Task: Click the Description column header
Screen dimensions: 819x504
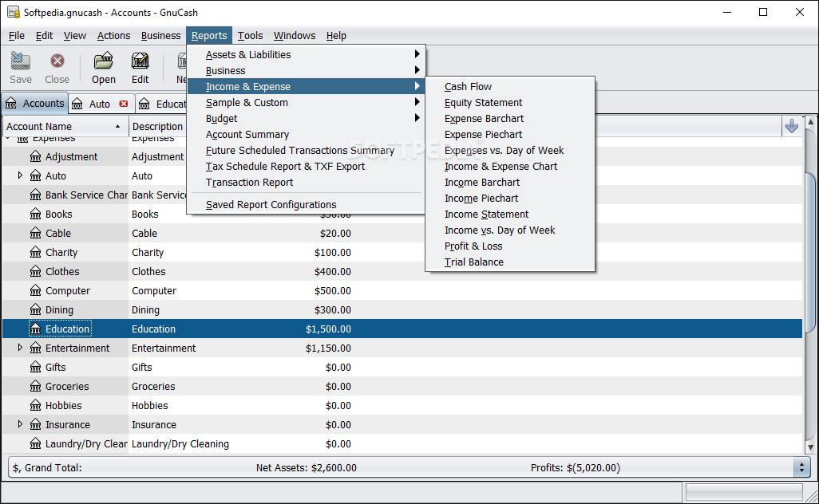Action: click(x=157, y=126)
